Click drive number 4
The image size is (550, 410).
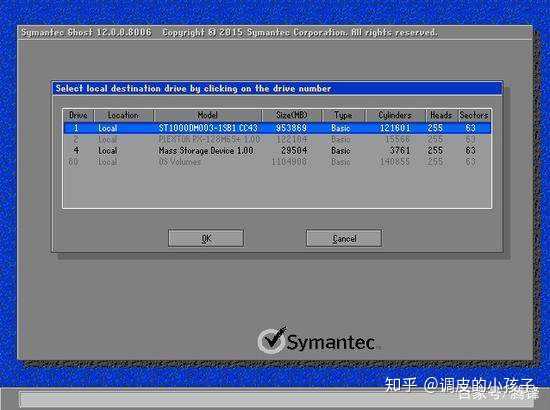[76, 151]
